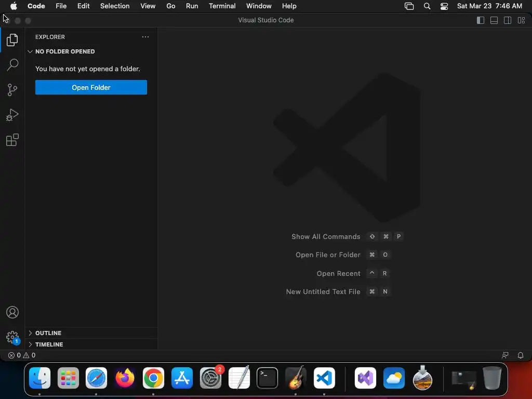The height and width of the screenshot is (399, 532).
Task: Open Firefox from the Dock
Action: (125, 378)
